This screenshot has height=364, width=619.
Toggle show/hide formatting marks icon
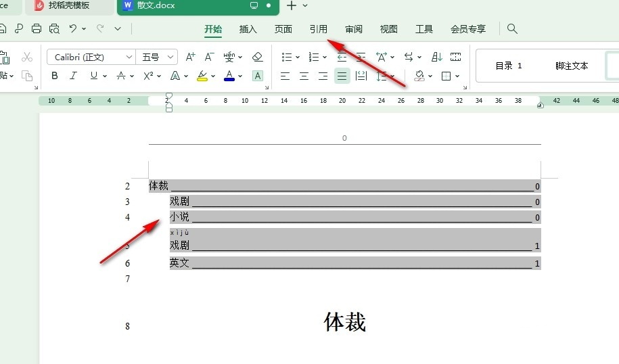pos(455,58)
